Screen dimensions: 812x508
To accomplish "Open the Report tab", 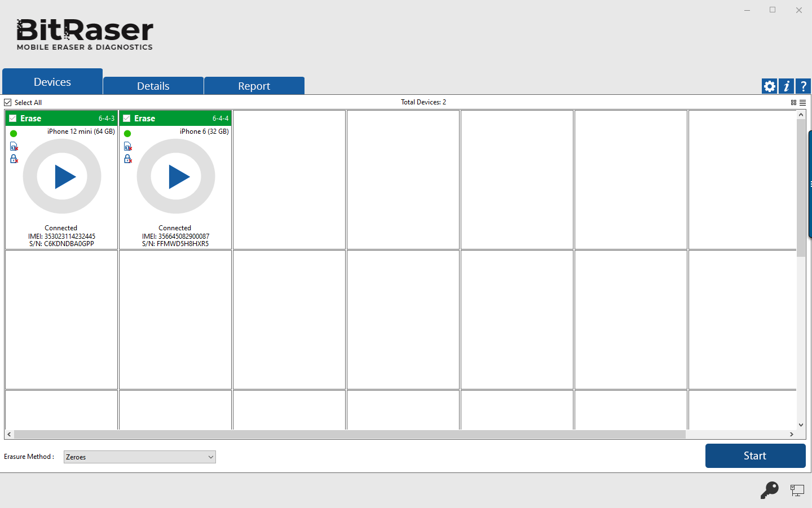I will [254, 86].
